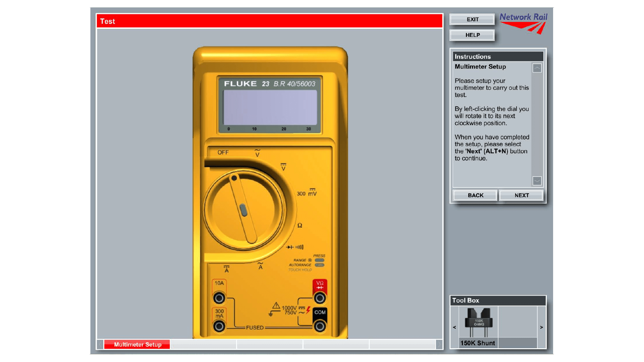Click the RANGE button on the meter
Screen dimensions: 644x362
319,260
